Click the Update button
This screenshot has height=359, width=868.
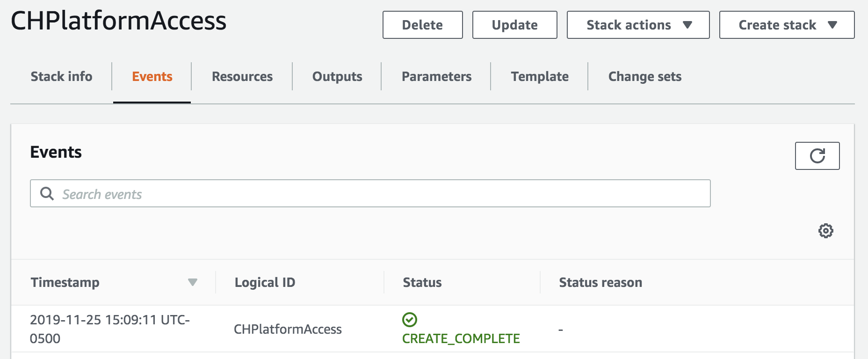click(x=514, y=25)
